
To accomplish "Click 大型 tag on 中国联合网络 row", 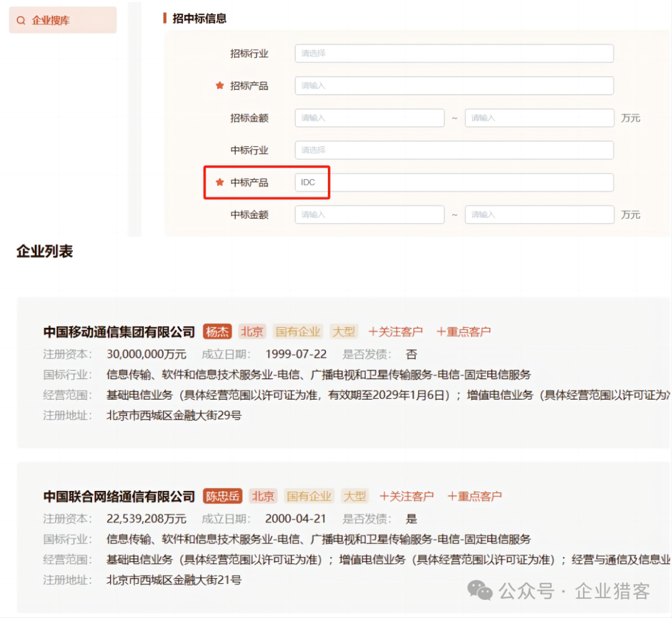I will 355,496.
